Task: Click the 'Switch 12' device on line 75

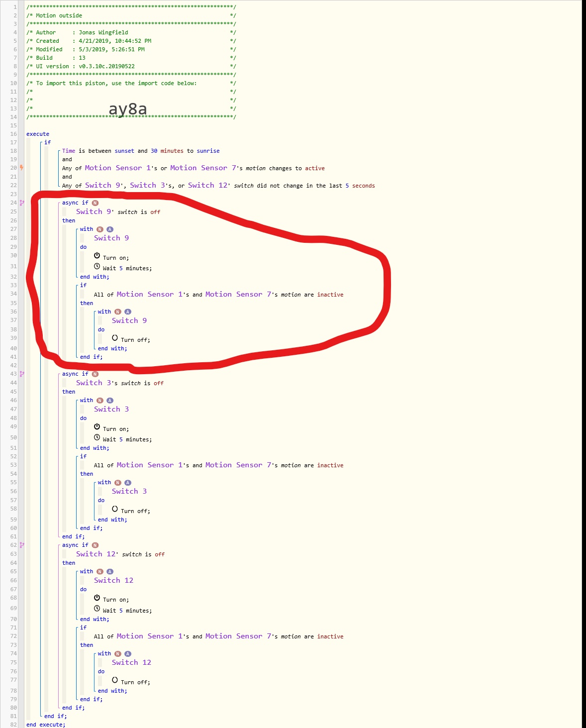Action: coord(132,662)
